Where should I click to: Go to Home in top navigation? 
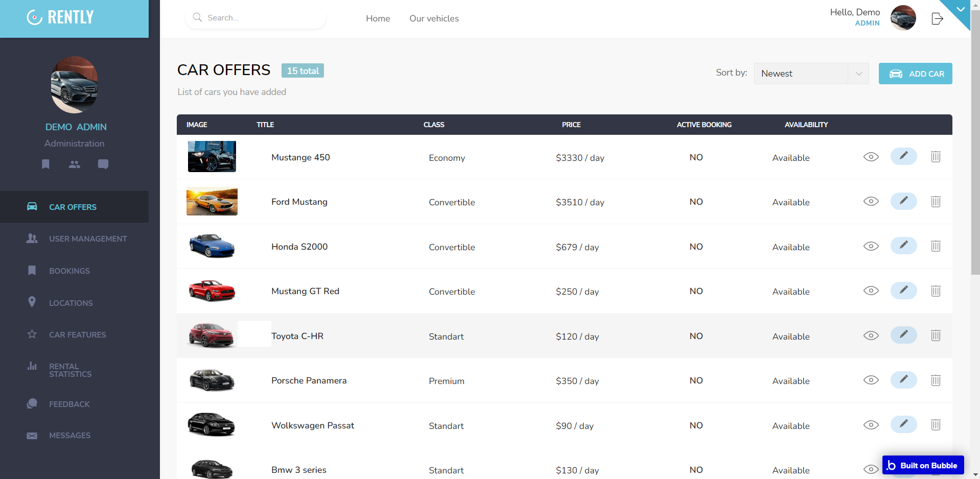(378, 18)
